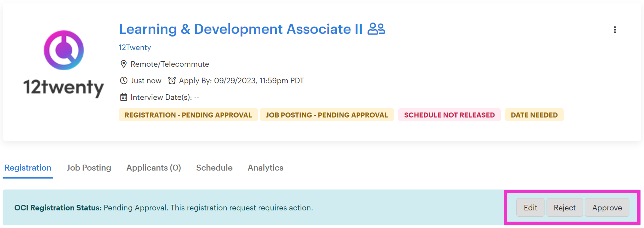Open Learning & Development Associate II title link
Screen dimensions: 644x228
coord(240,29)
